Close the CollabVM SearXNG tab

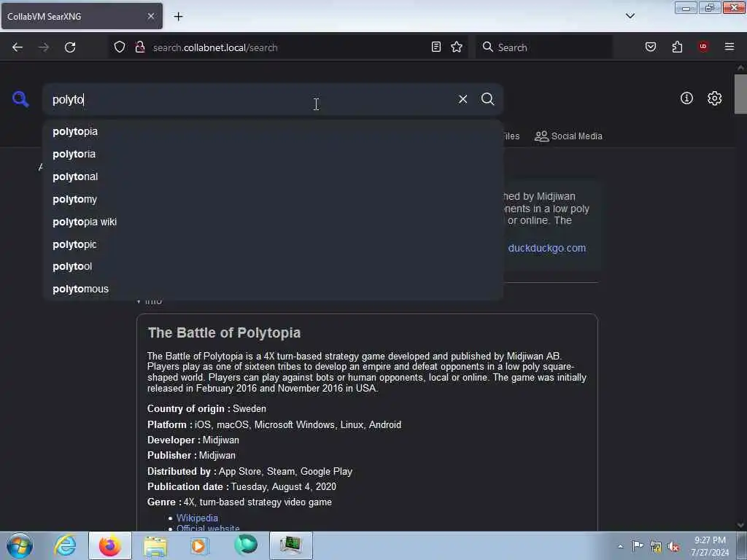(x=150, y=16)
